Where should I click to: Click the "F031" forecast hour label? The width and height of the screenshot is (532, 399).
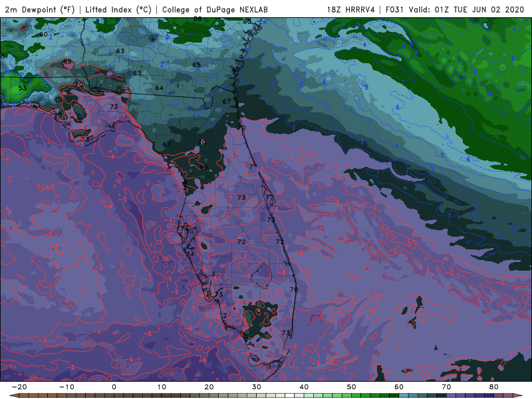[x=395, y=9]
